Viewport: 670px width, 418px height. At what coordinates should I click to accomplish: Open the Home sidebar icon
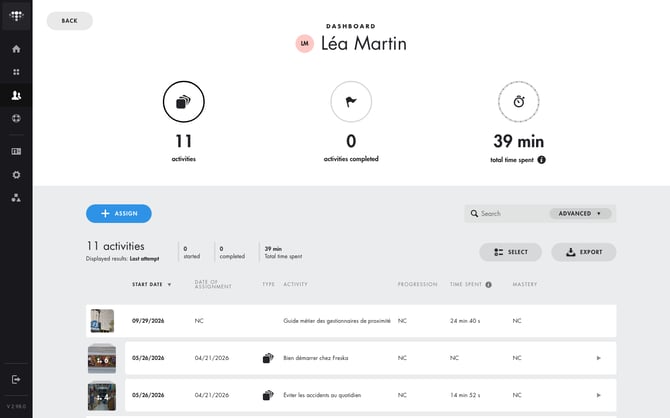[x=16, y=49]
